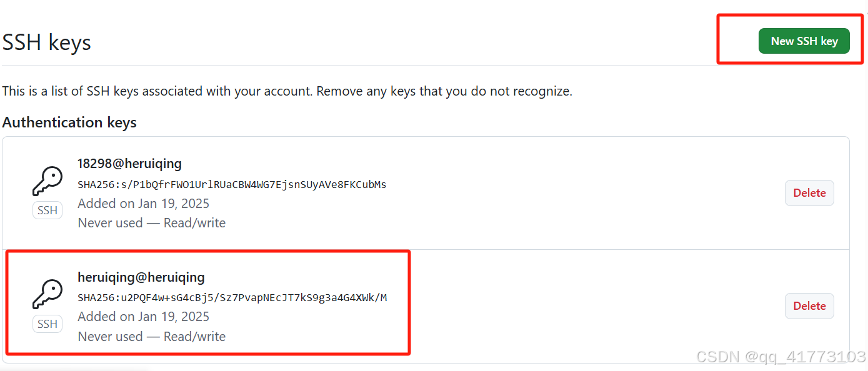Delete the 18298@heruiqing key
The image size is (868, 371).
tap(809, 193)
